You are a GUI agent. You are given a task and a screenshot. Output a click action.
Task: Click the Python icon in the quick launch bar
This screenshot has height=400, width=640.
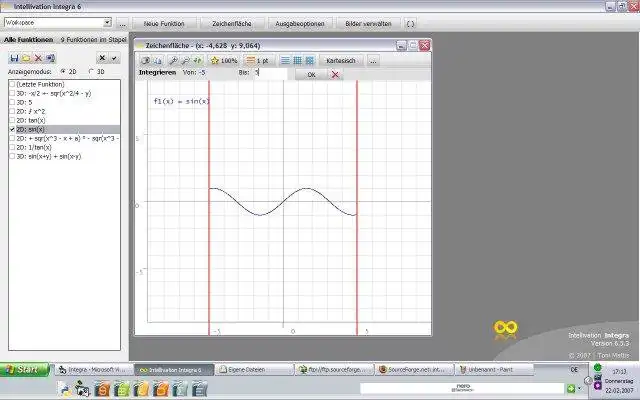click(64, 389)
